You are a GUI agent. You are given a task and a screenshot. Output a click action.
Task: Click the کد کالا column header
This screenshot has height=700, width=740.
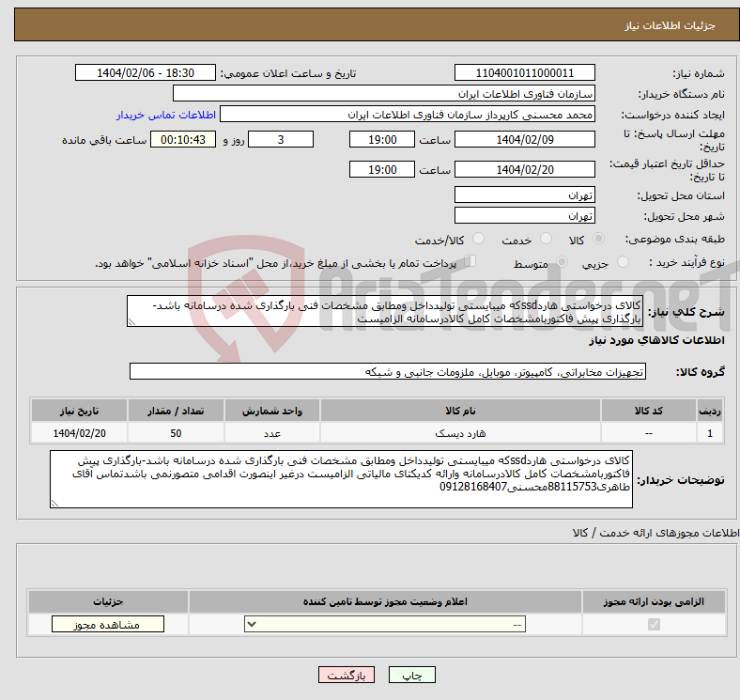click(x=649, y=411)
